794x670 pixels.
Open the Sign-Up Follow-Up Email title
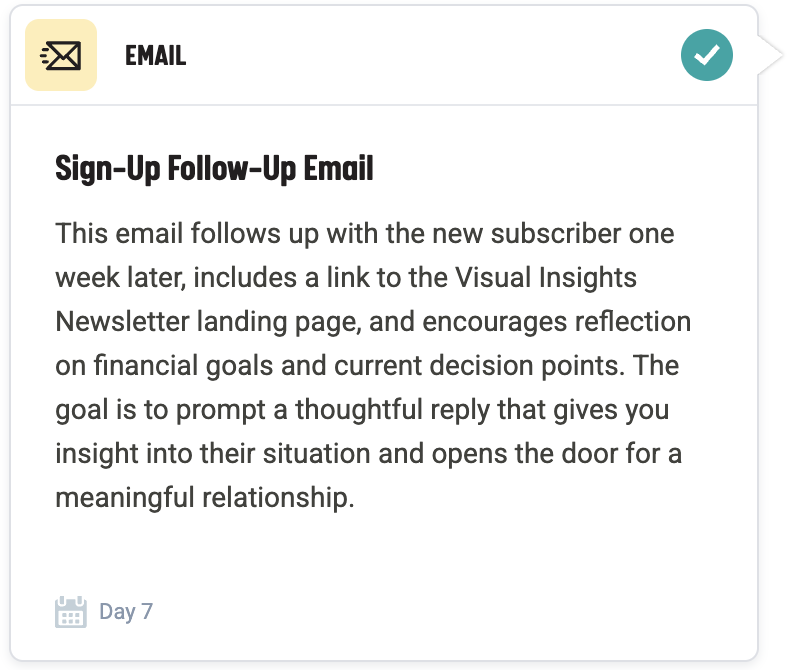(x=214, y=168)
